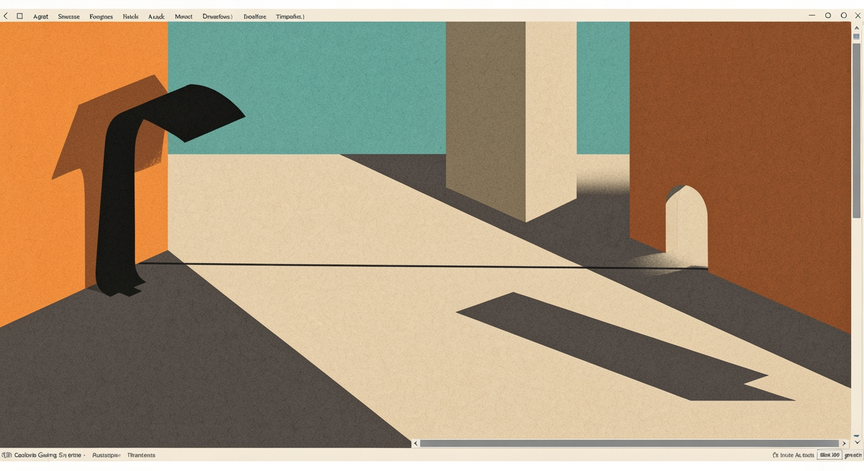
Task: Open the Timpoñes menu at the end of the menu bar
Action: coord(290,17)
